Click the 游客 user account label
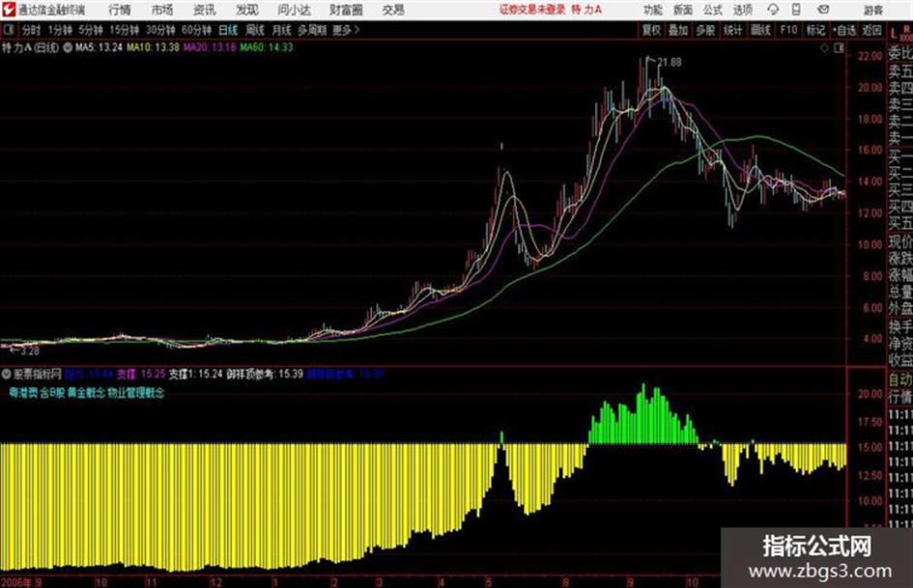Image resolution: width=913 pixels, height=588 pixels. pos(873,10)
